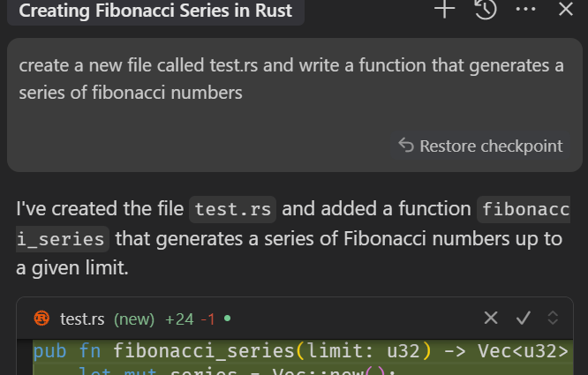The image size is (588, 375).
Task: Close the chat panel
Action: click(x=566, y=10)
